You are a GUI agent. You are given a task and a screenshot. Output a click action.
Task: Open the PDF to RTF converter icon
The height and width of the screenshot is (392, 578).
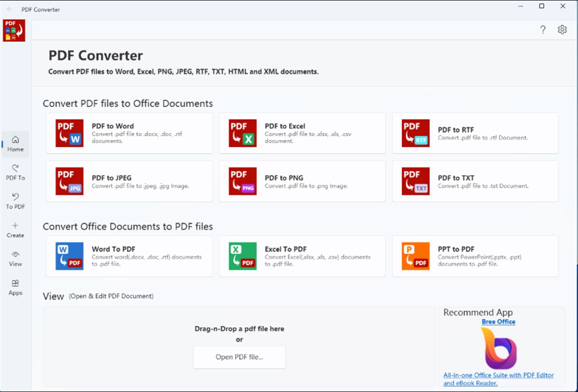point(415,133)
